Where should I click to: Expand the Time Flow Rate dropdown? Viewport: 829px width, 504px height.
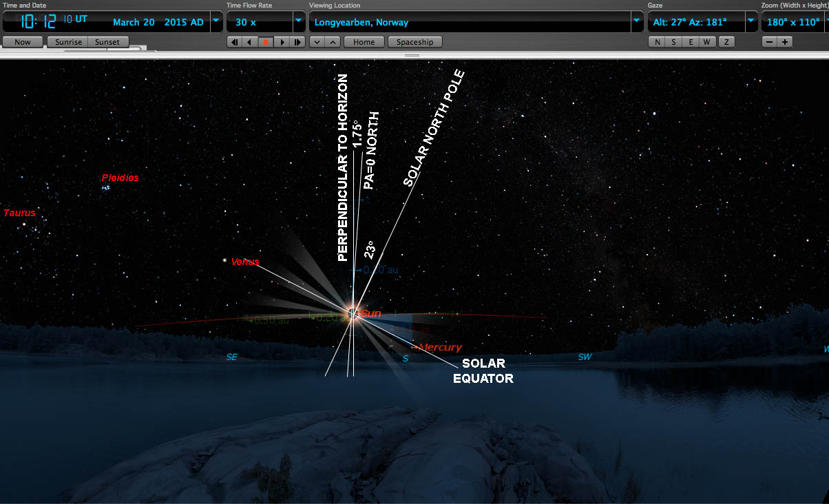298,21
